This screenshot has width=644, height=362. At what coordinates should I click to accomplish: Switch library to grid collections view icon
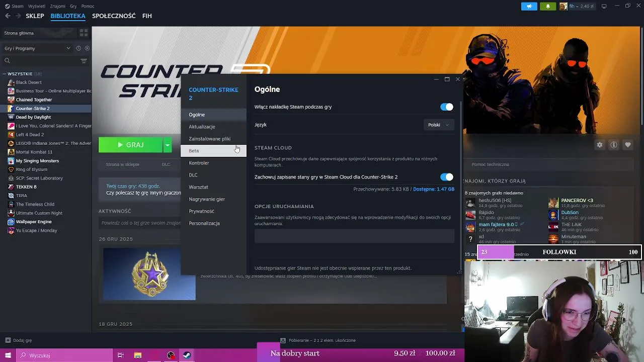[84, 33]
